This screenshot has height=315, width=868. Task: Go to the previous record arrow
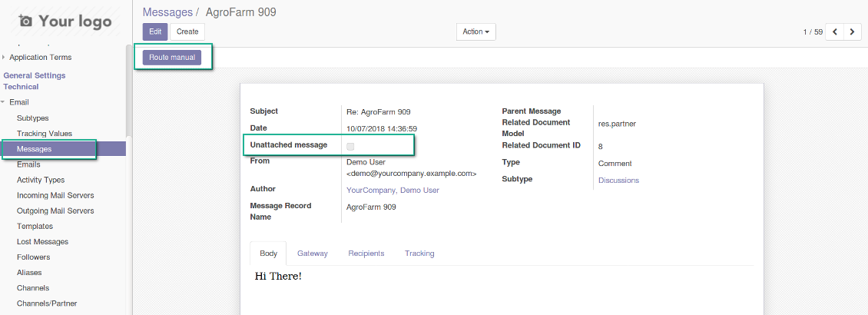[x=834, y=32]
